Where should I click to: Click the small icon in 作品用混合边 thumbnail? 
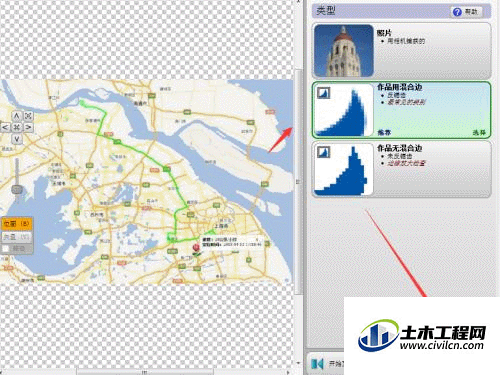[323, 93]
